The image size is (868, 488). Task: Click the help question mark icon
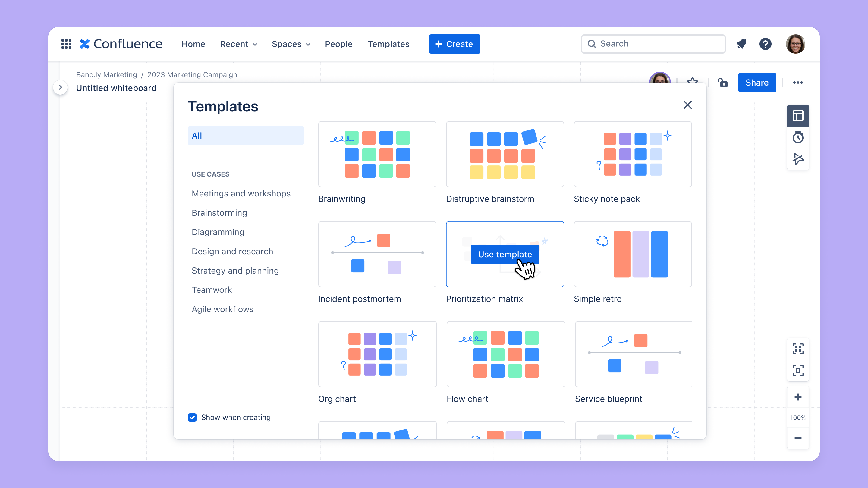pyautogui.click(x=766, y=43)
